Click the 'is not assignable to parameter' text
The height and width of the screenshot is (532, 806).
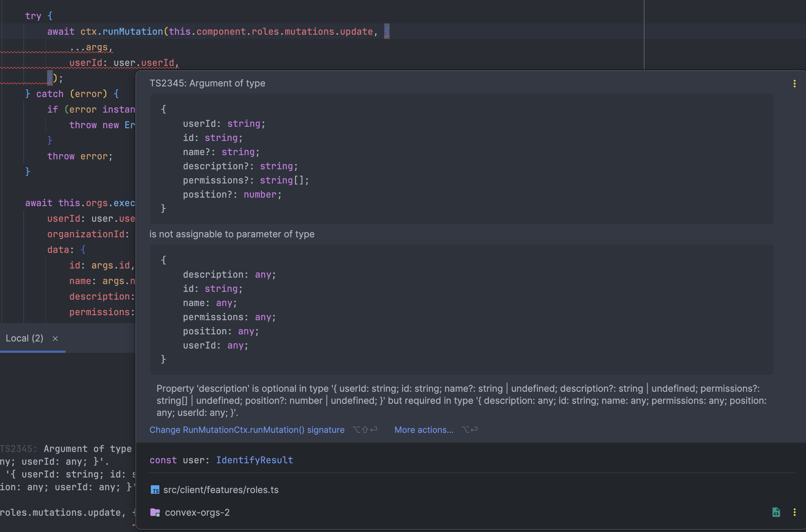[x=232, y=234]
